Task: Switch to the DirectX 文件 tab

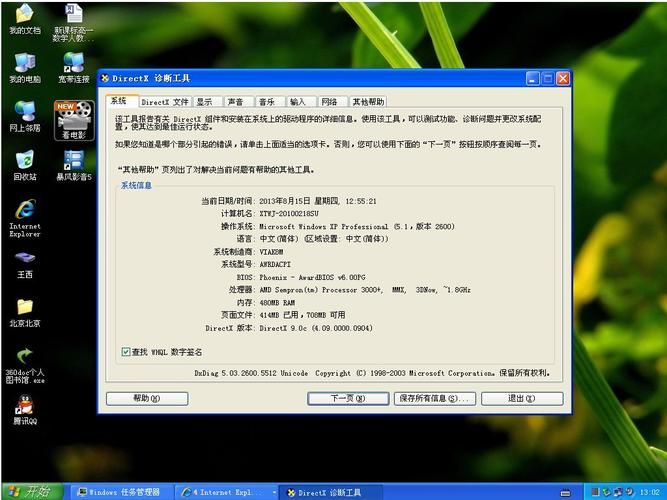Action: tap(165, 102)
